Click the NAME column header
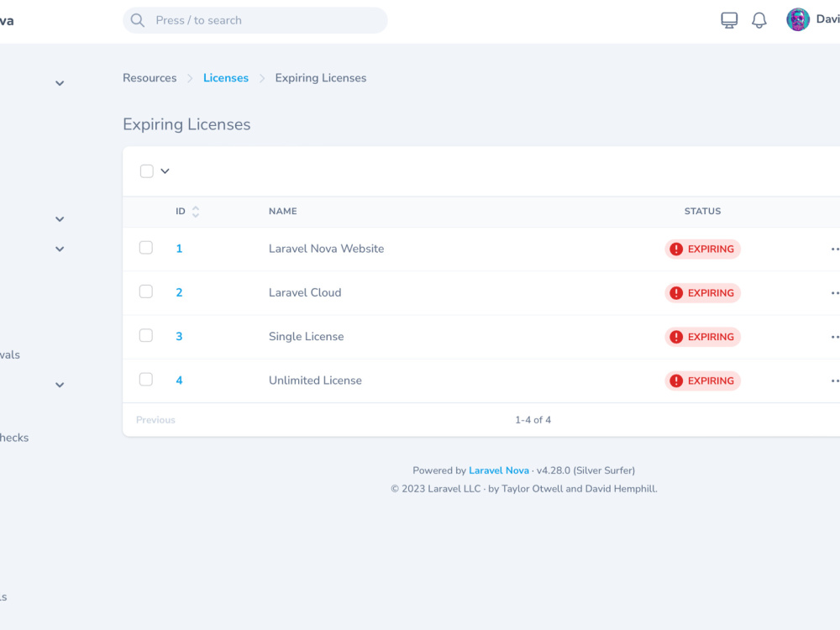The image size is (840, 630). (283, 211)
